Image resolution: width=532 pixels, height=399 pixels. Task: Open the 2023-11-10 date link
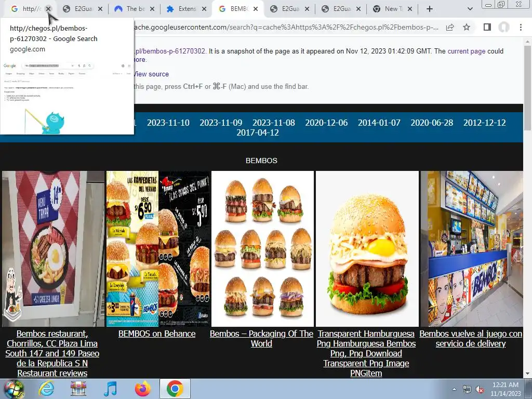pos(168,123)
